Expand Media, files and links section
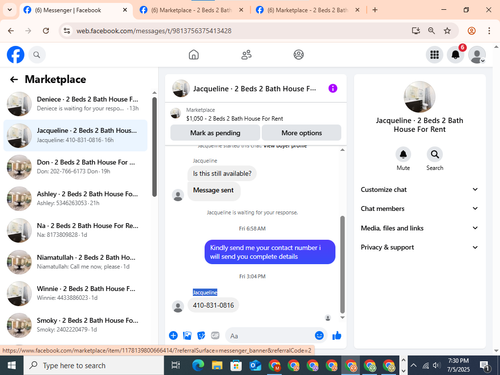The width and height of the screenshot is (500, 375). point(419,228)
